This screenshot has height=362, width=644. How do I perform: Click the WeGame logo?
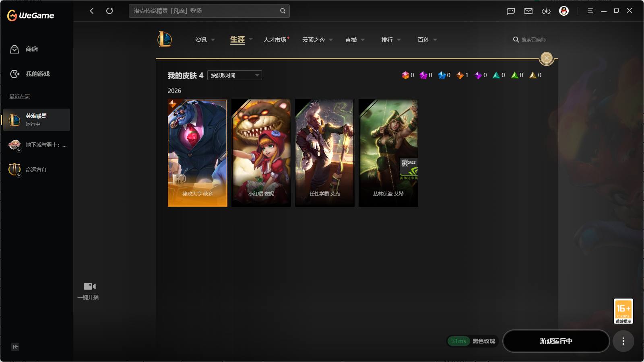tap(31, 15)
